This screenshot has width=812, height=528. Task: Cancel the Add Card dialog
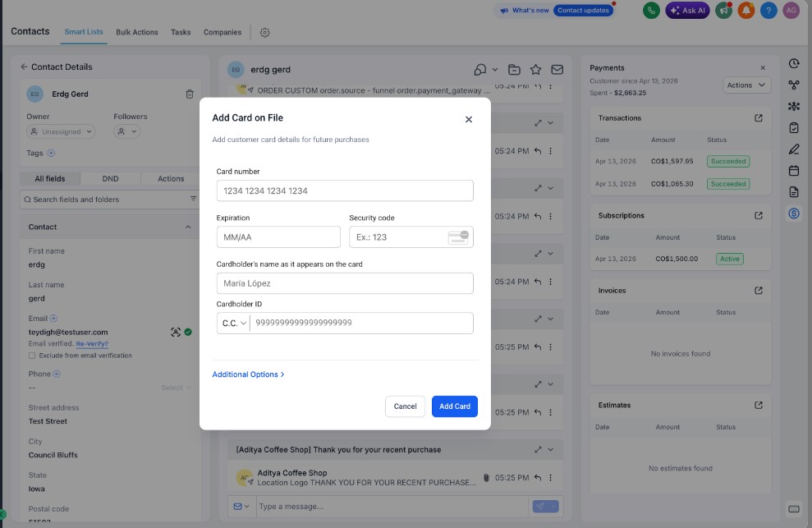(x=405, y=406)
